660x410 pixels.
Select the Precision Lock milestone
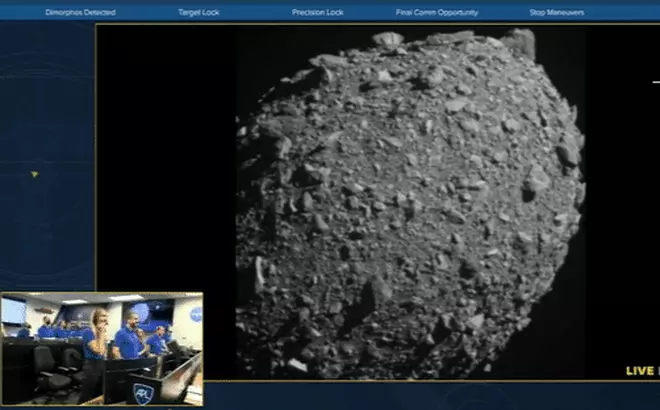pos(318,12)
